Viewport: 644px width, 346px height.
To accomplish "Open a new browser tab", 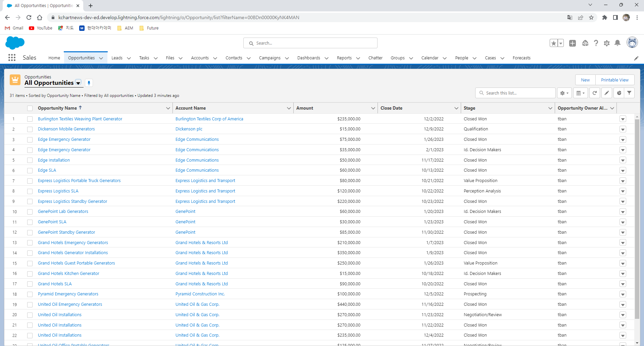I will [x=91, y=5].
